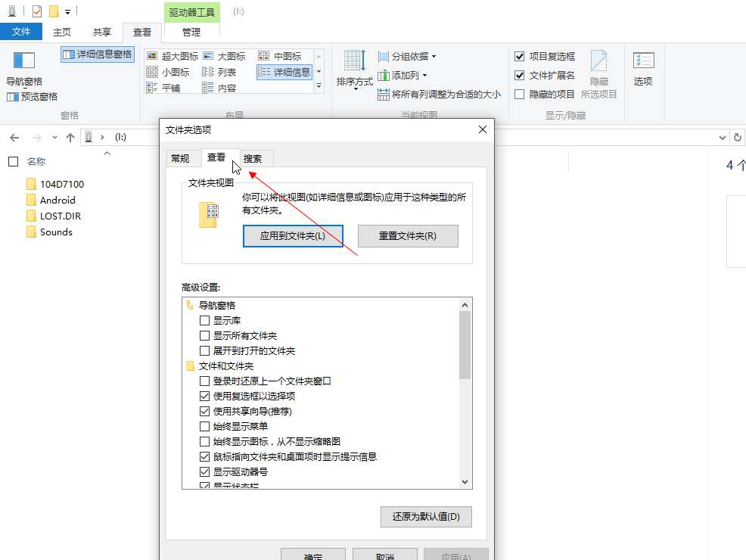
Task: Go forward with the right arrow
Action: click(36, 138)
